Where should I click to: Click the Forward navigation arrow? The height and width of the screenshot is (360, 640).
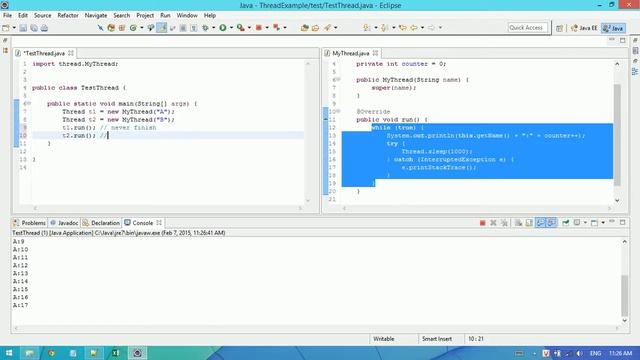pos(431,28)
